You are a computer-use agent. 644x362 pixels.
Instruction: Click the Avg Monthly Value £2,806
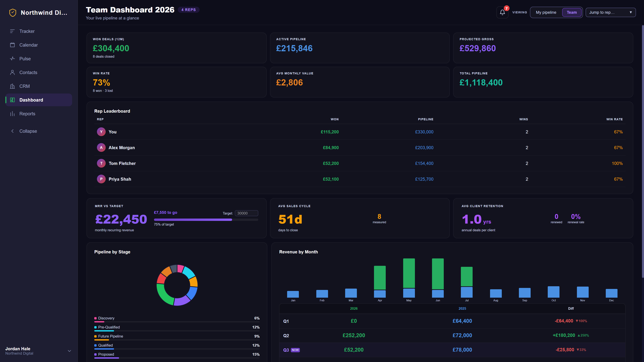coord(289,82)
